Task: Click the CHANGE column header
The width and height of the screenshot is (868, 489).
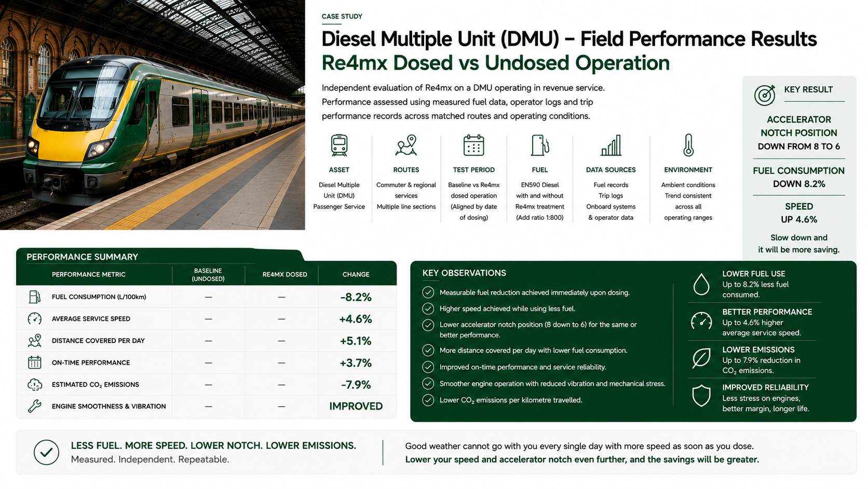Action: click(356, 274)
